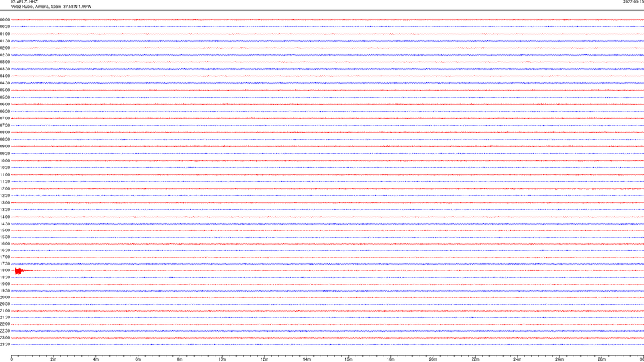Click the 19:30 time label
Screen dimensions: 644x362
point(5,290)
